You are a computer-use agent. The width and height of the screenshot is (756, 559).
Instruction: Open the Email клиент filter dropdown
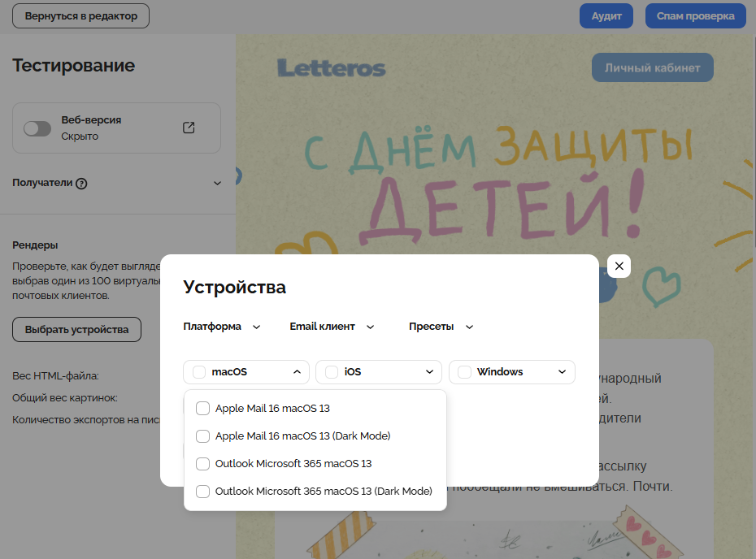332,327
